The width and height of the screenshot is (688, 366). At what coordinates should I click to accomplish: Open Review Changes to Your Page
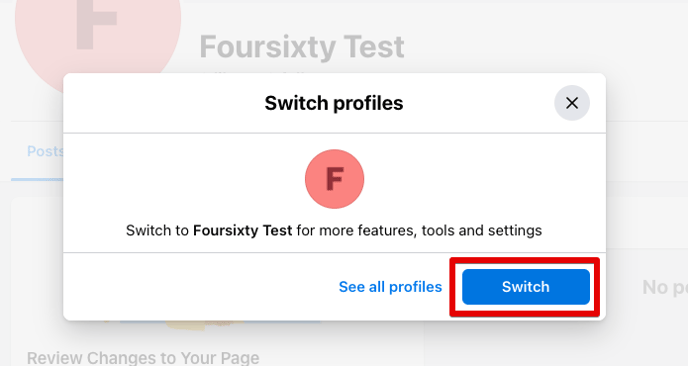(143, 357)
